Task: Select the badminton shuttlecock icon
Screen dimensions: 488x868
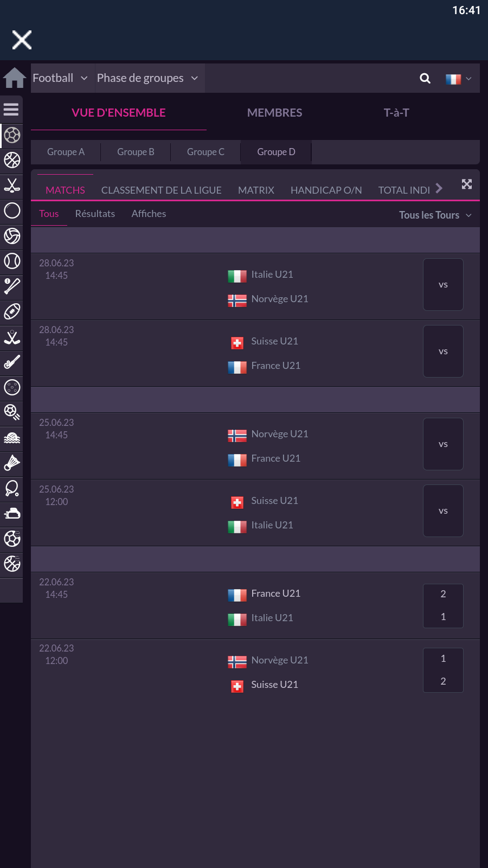Action: [x=12, y=463]
